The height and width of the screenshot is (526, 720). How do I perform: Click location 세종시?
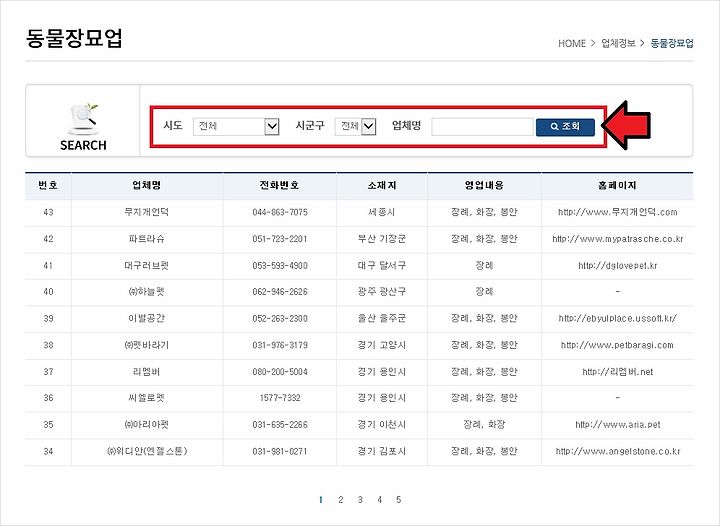point(382,212)
